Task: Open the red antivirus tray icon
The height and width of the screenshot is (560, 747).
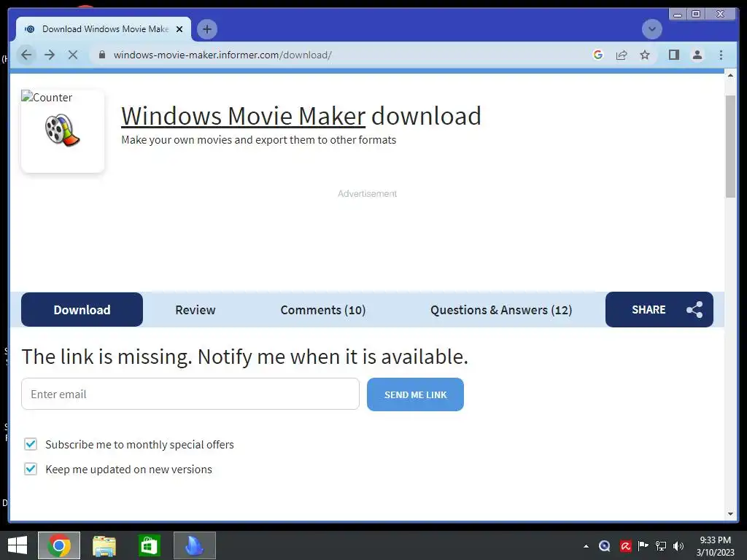Action: pos(625,546)
